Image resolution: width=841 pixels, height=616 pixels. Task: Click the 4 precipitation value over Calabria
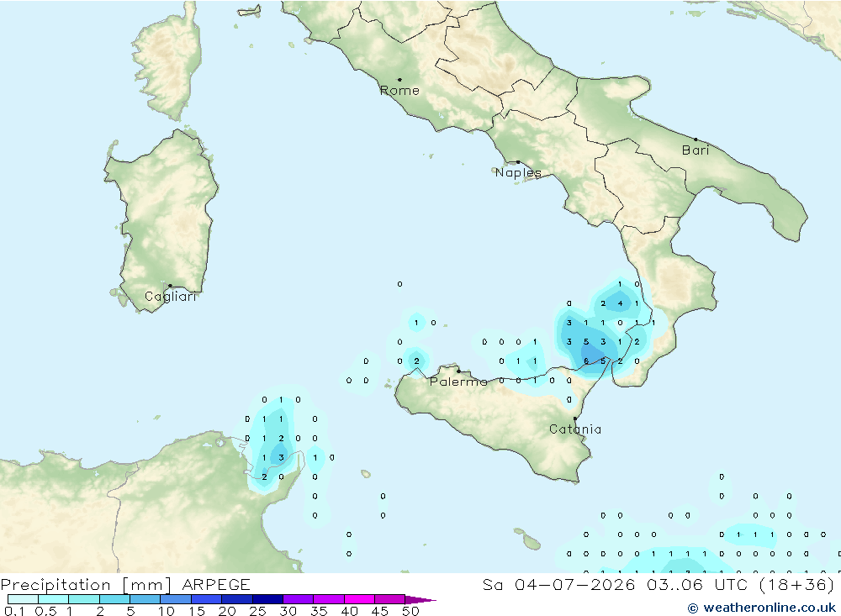pos(620,303)
